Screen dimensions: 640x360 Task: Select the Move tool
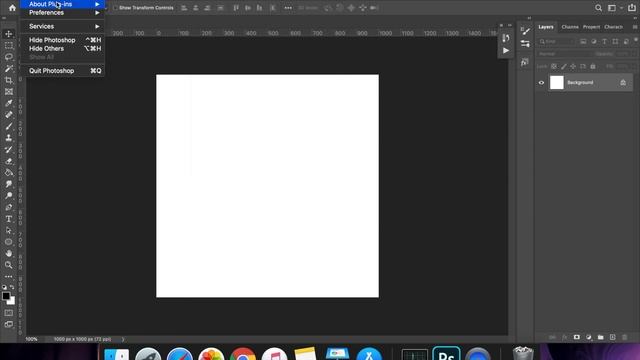pos(9,34)
